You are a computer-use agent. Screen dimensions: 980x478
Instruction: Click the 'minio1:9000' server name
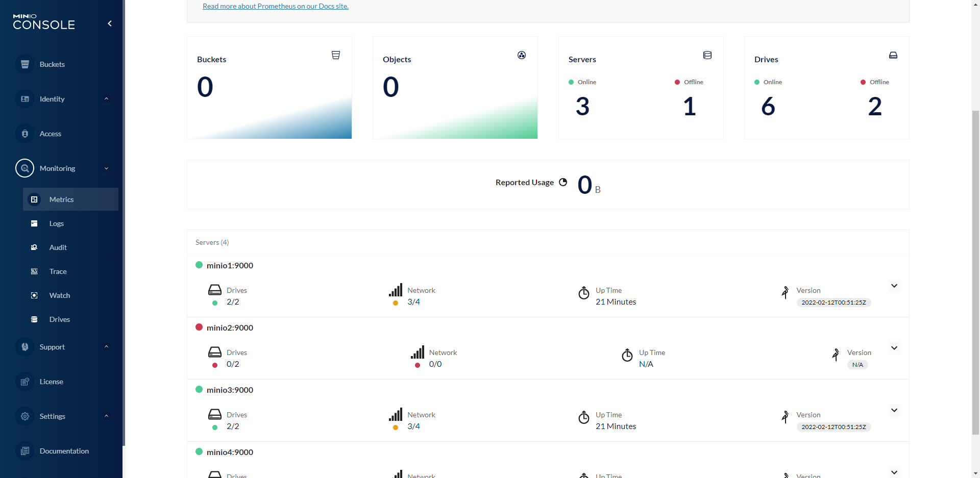point(230,265)
